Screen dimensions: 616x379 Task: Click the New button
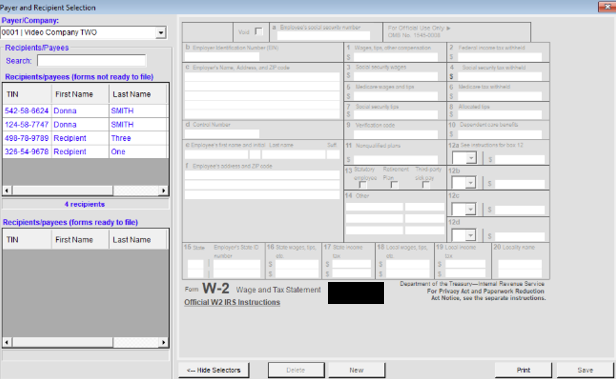pos(356,370)
